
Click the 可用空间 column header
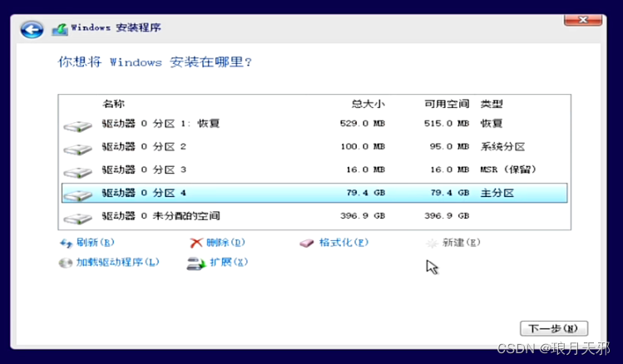click(447, 104)
